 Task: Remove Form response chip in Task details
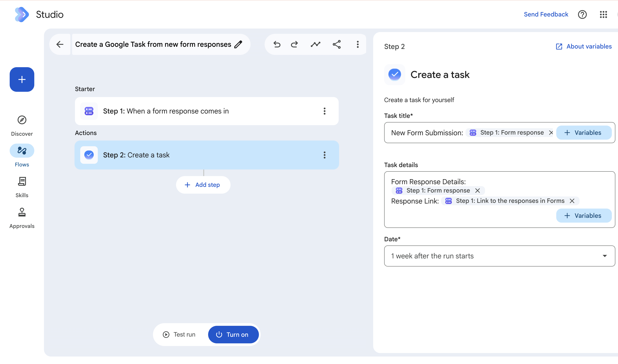(478, 191)
